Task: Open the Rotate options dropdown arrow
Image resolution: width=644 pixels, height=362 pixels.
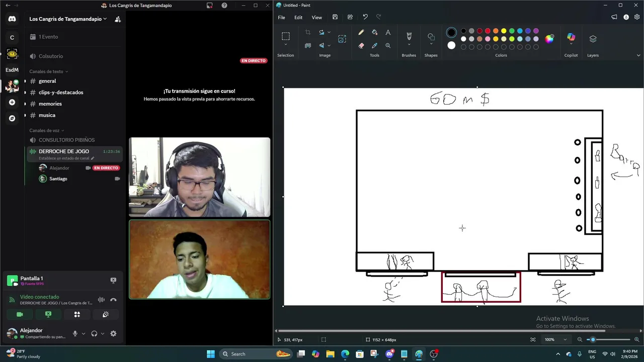Action: tap(329, 32)
